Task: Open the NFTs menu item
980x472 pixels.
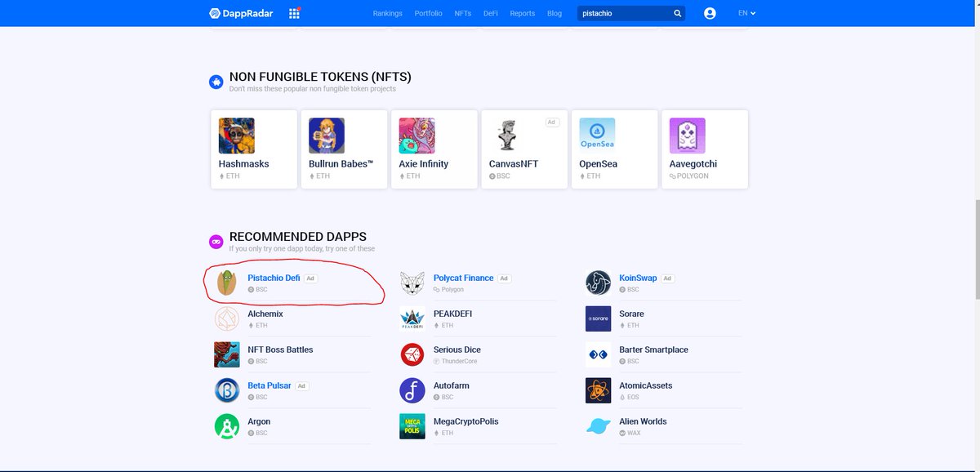Action: click(463, 13)
